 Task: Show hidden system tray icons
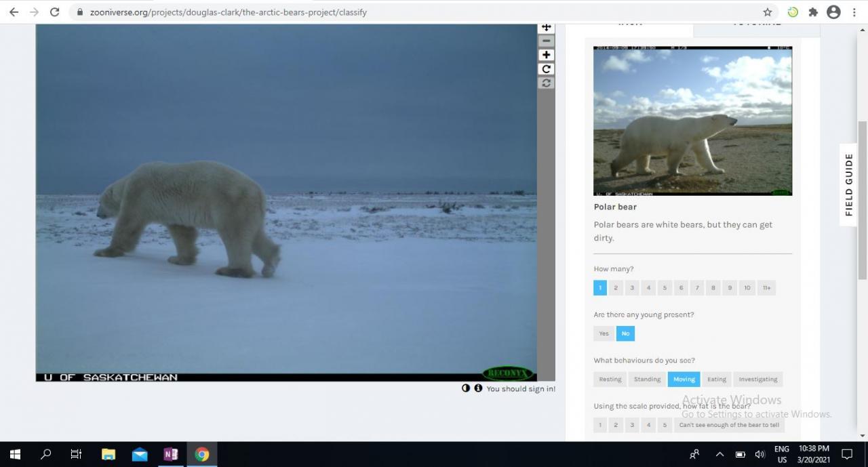click(719, 454)
